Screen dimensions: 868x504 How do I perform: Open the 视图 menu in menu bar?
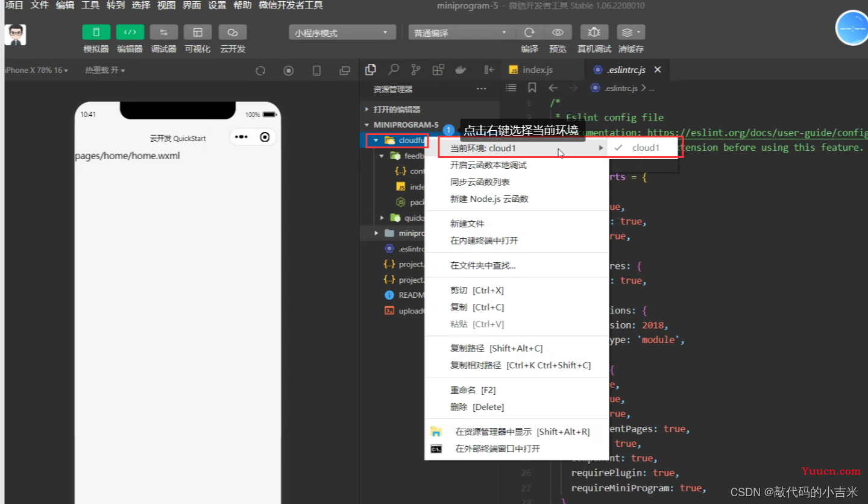coord(166,5)
